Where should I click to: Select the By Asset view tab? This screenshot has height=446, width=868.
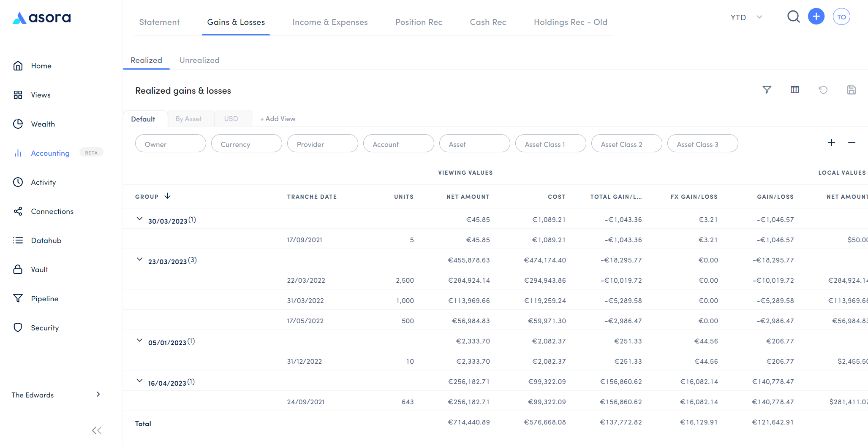tap(188, 119)
